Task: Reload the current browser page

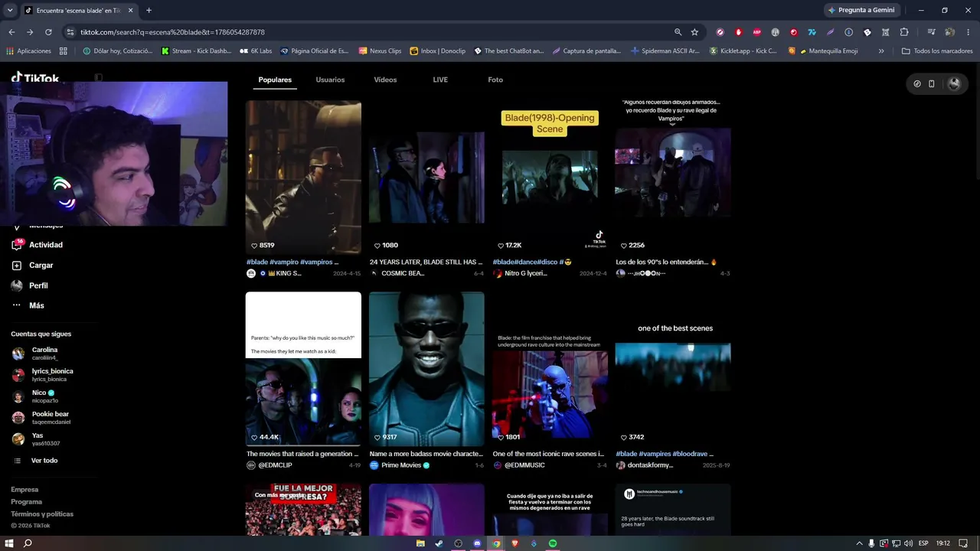Action: click(x=48, y=32)
